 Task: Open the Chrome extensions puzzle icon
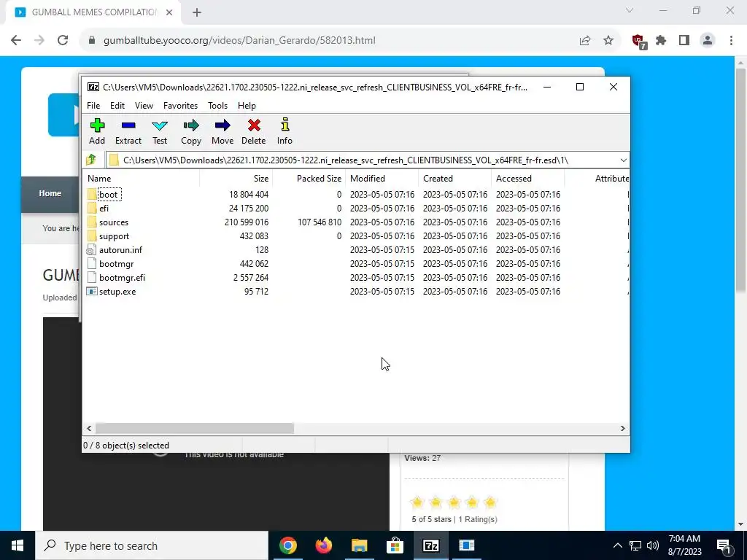[661, 41]
